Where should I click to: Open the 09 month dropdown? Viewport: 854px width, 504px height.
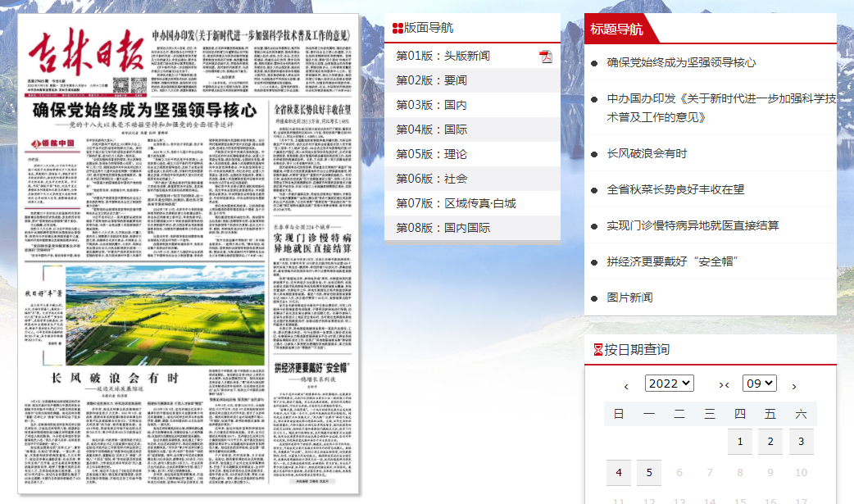(x=759, y=384)
